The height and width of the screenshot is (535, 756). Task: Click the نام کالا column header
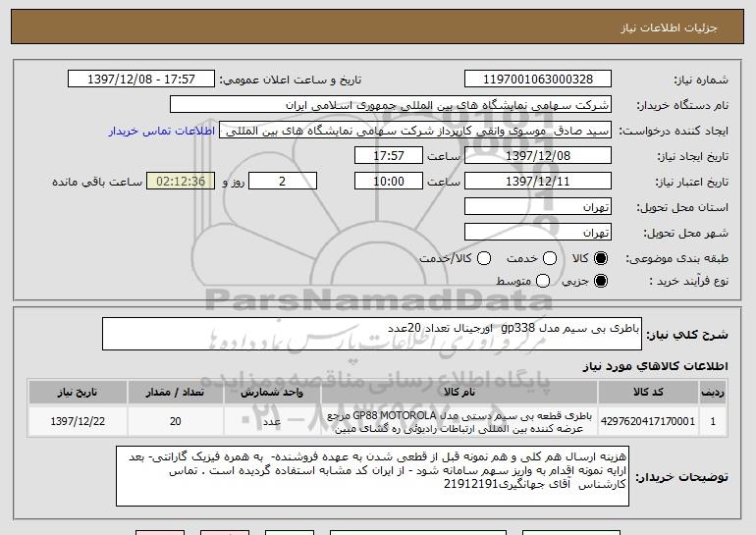459,393
